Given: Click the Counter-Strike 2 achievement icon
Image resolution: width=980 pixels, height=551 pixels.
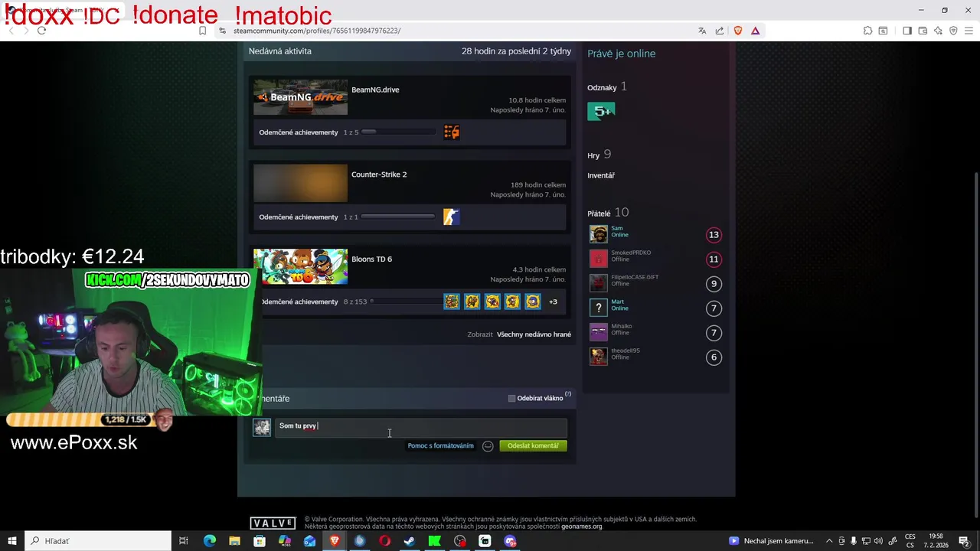Looking at the screenshot, I should [x=452, y=217].
